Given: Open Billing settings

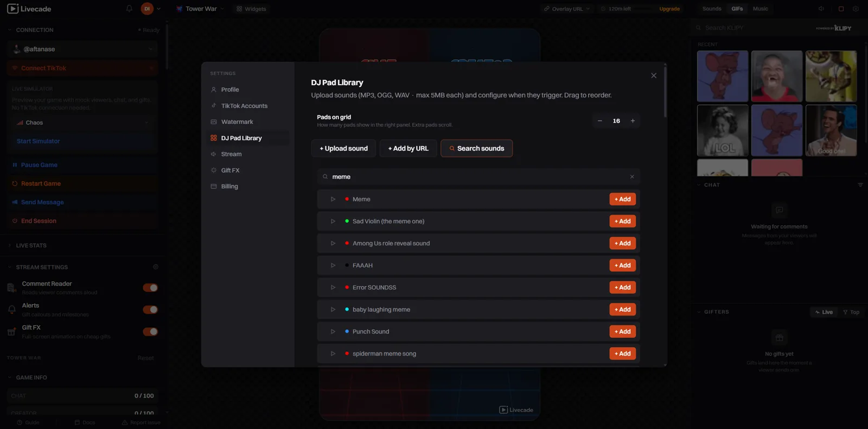Looking at the screenshot, I should [x=248, y=186].
